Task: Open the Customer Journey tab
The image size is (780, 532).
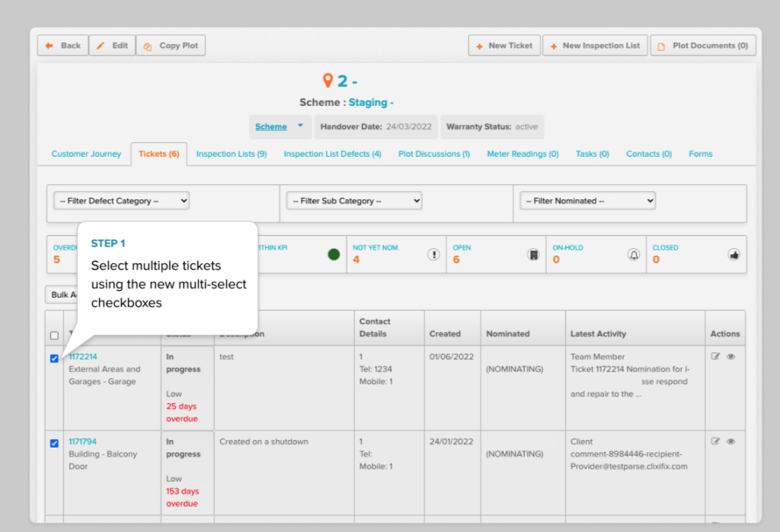Action: (86, 154)
